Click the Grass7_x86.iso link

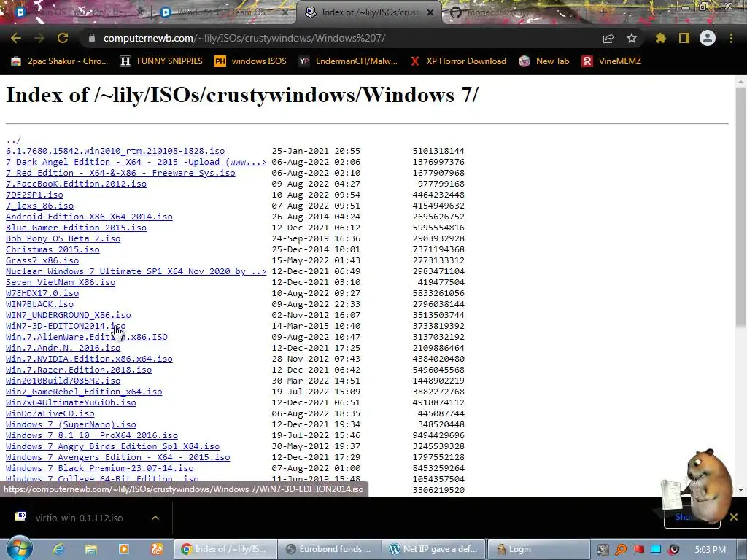(x=42, y=260)
